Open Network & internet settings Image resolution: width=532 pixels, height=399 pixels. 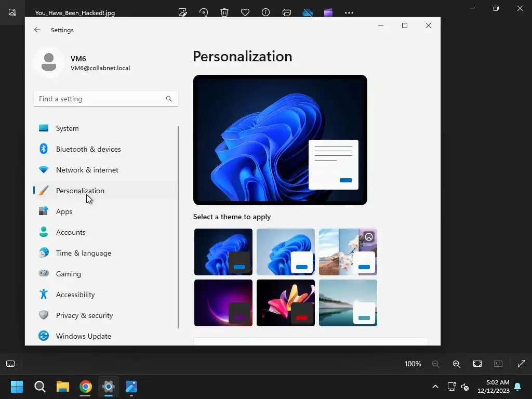coord(105,170)
